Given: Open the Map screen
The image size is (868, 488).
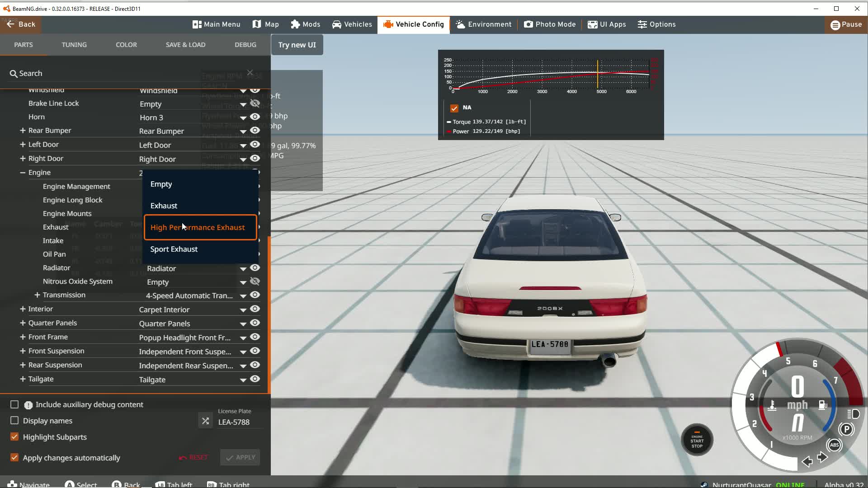Looking at the screenshot, I should click(265, 24).
